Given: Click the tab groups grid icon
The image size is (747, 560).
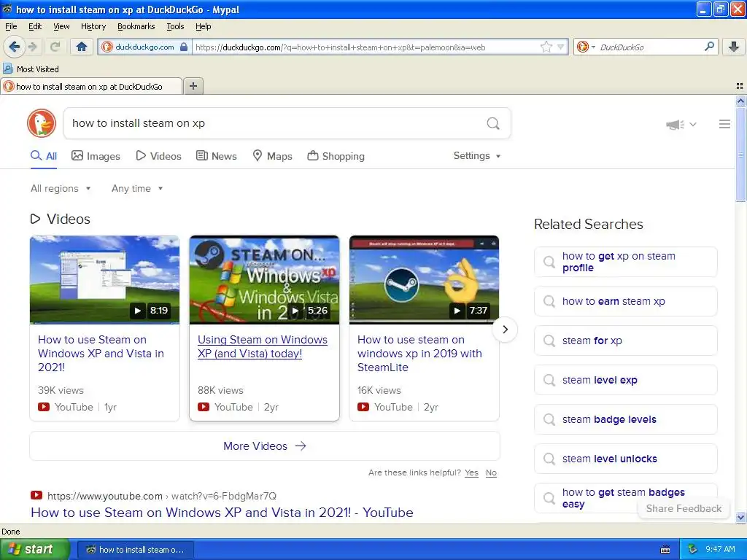Looking at the screenshot, I should pyautogui.click(x=740, y=86).
